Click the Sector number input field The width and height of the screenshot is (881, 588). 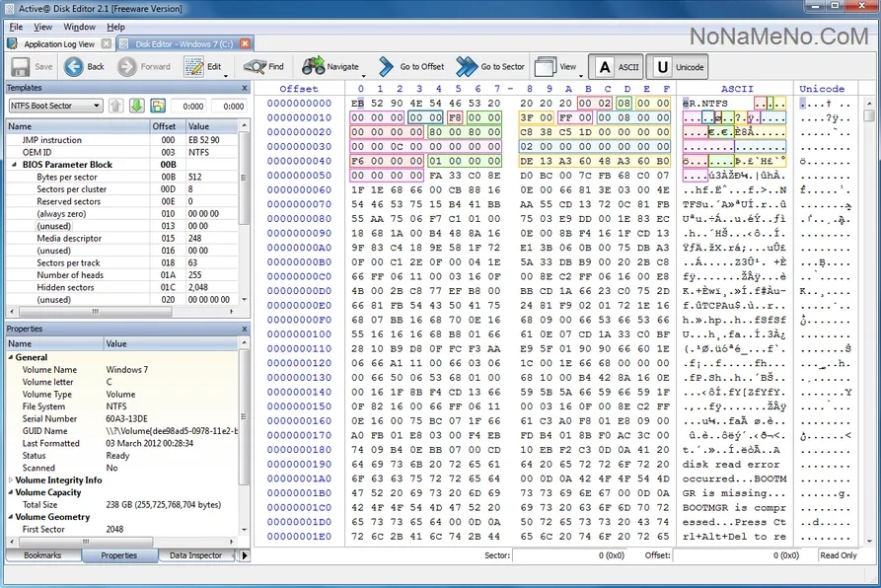click(569, 555)
